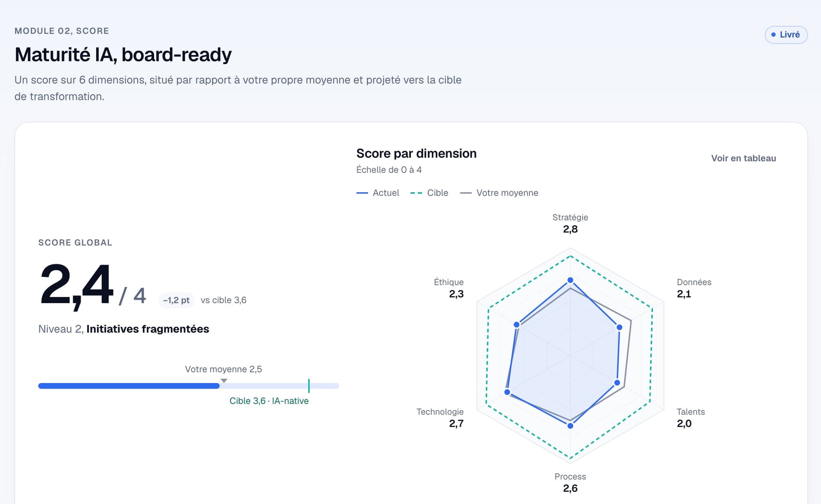This screenshot has height=504, width=821.
Task: Click the 'Actuel' legend entry
Action: 378,193
